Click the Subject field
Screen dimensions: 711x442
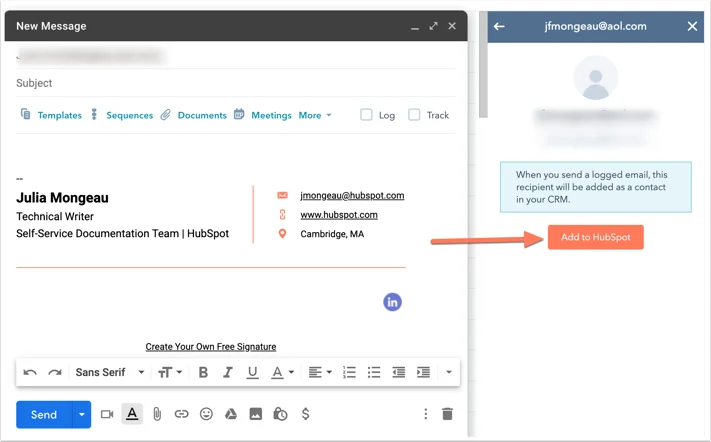coord(236,83)
